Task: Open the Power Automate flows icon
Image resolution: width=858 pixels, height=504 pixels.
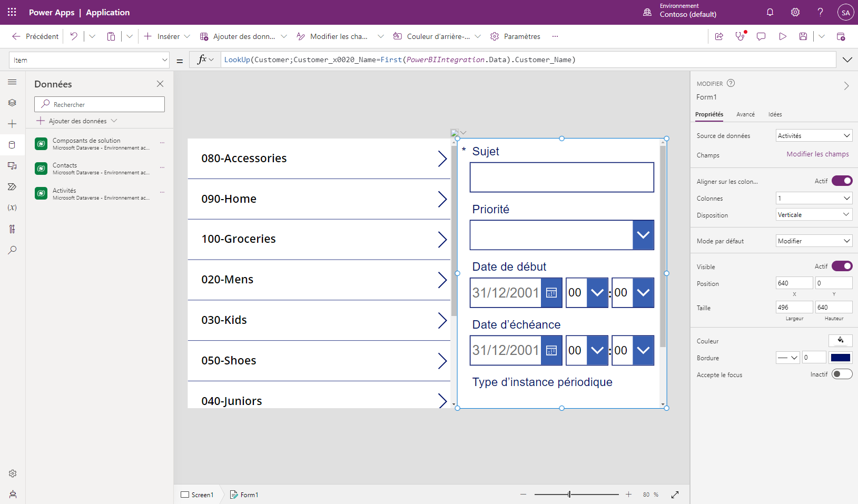Action: click(x=12, y=187)
